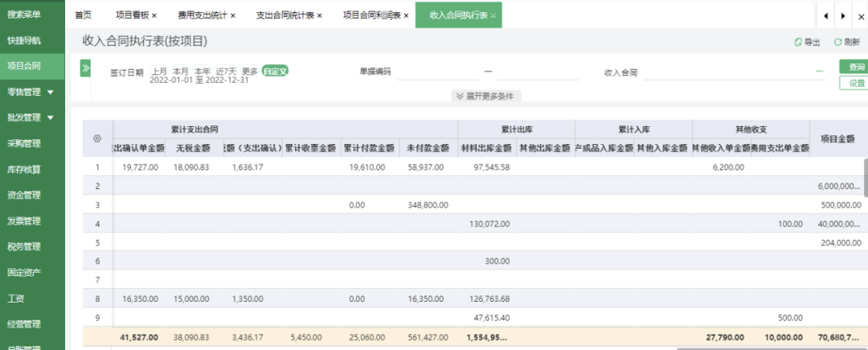Select cell with value 204,000.00
868x350 pixels.
837,242
